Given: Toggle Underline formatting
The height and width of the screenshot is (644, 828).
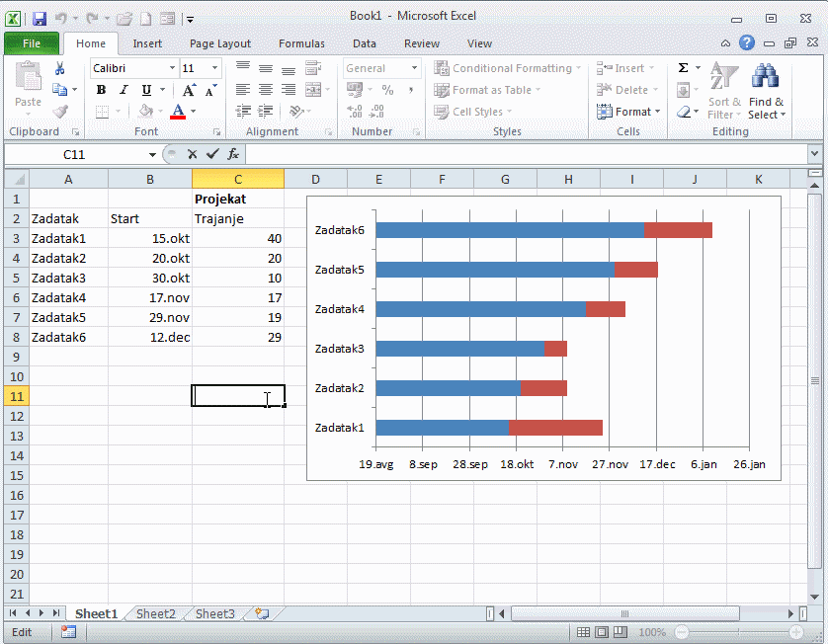Looking at the screenshot, I should 146,90.
